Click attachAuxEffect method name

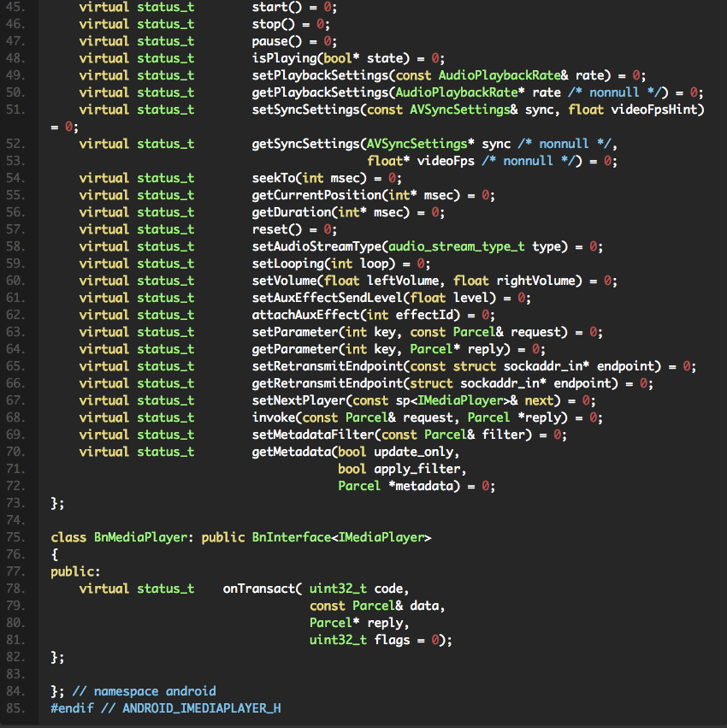[x=306, y=316]
